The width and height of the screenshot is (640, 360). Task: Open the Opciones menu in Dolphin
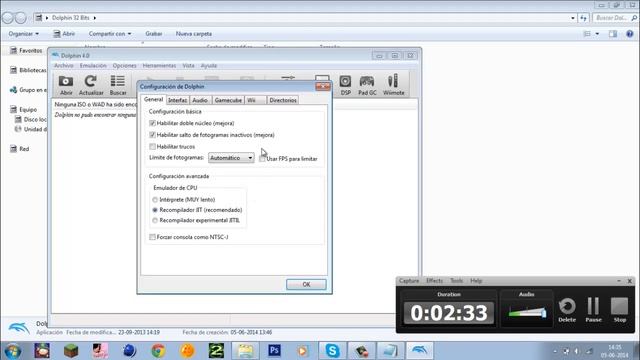(124, 66)
